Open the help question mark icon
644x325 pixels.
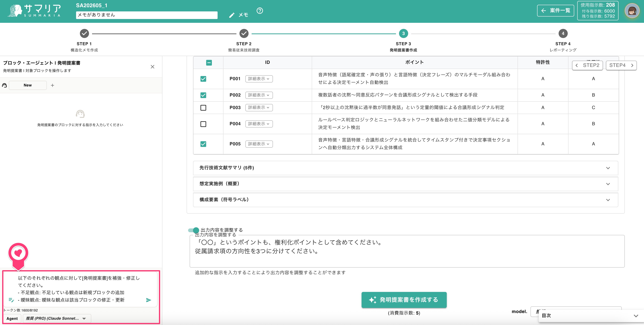[260, 11]
